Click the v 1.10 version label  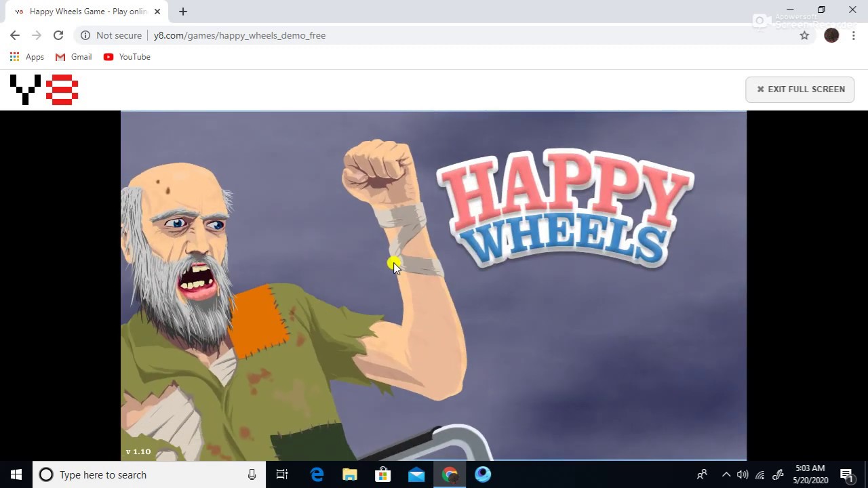point(138,451)
